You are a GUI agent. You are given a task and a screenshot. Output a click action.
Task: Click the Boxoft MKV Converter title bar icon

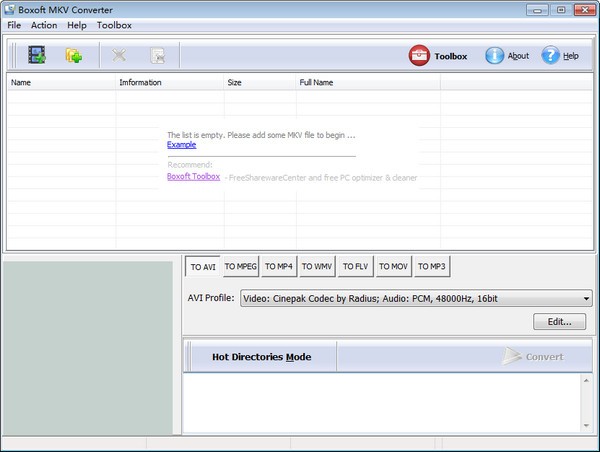(x=9, y=10)
